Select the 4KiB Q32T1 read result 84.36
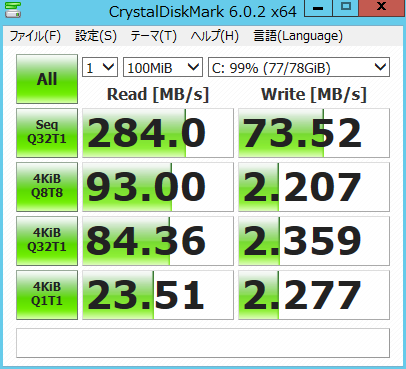This screenshot has height=369, width=406. tap(158, 241)
